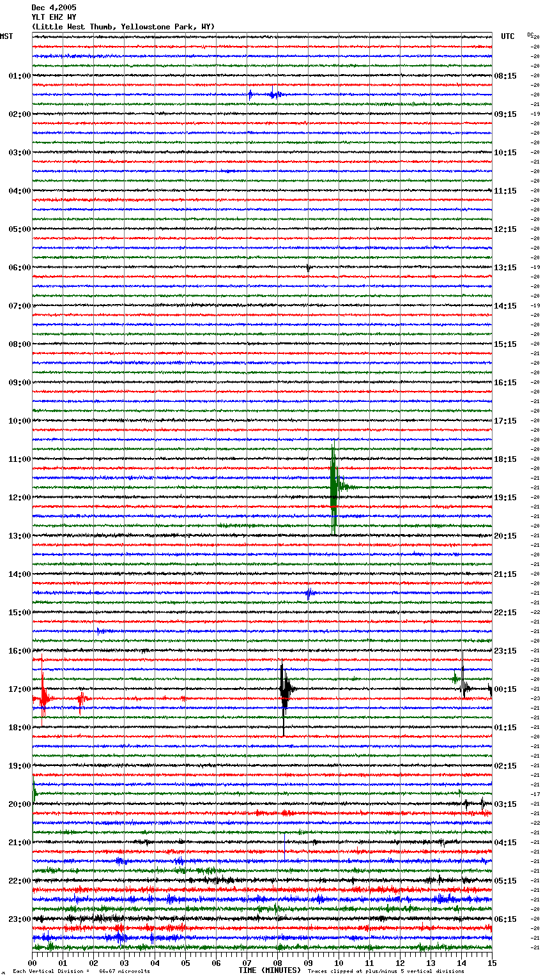
Task: Click the '05:15' UTC time label
Action: click(505, 881)
